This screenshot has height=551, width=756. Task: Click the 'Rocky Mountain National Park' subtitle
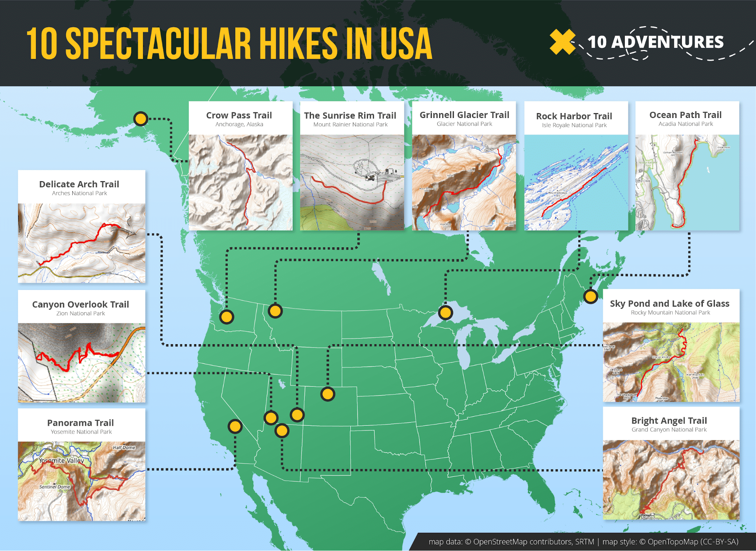[670, 313]
